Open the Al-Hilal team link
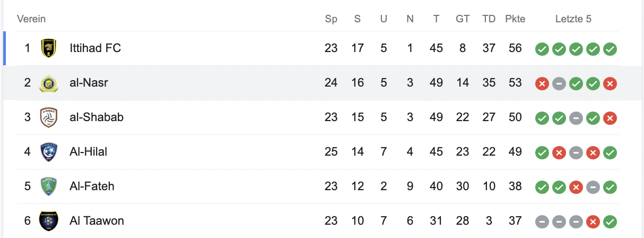This screenshot has width=644, height=238. [88, 152]
